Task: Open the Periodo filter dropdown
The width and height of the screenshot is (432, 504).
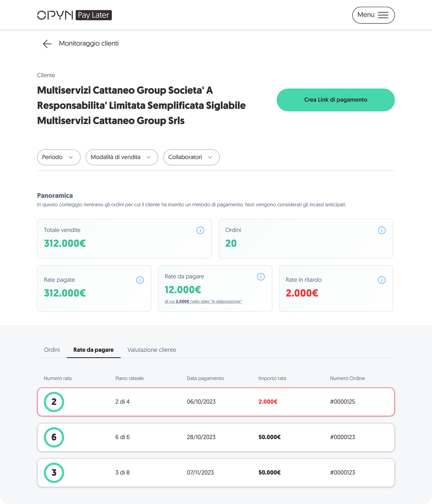Action: (x=59, y=157)
